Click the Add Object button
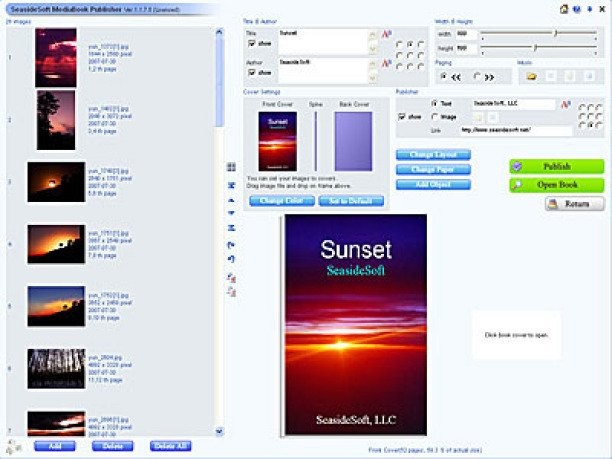The height and width of the screenshot is (459, 612). pos(433,185)
